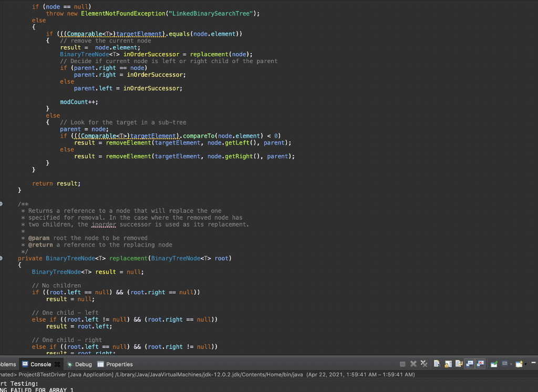Toggle Scroll Lock in the Console toolbar
This screenshot has width=538, height=392.
point(448,364)
